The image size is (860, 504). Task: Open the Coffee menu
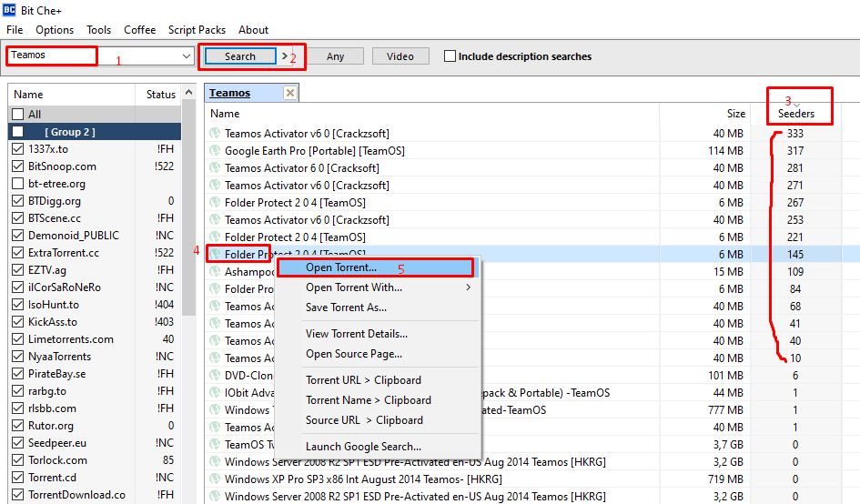pos(139,30)
